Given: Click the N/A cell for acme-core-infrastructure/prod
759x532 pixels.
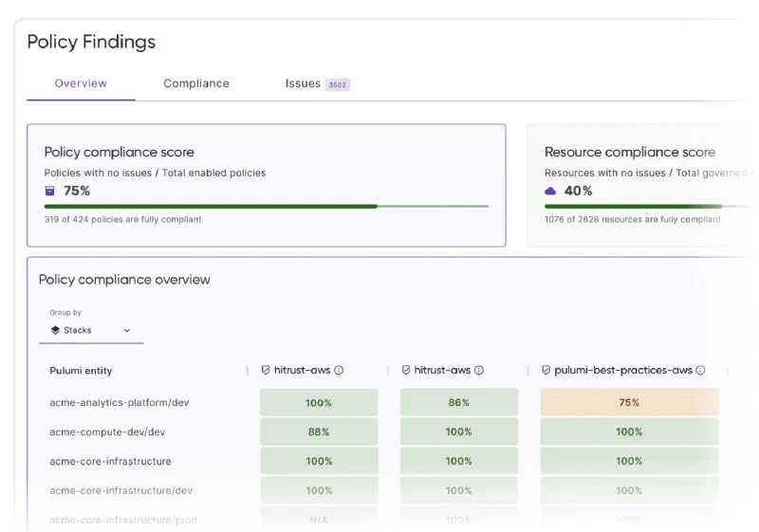Looking at the screenshot, I should click(319, 520).
